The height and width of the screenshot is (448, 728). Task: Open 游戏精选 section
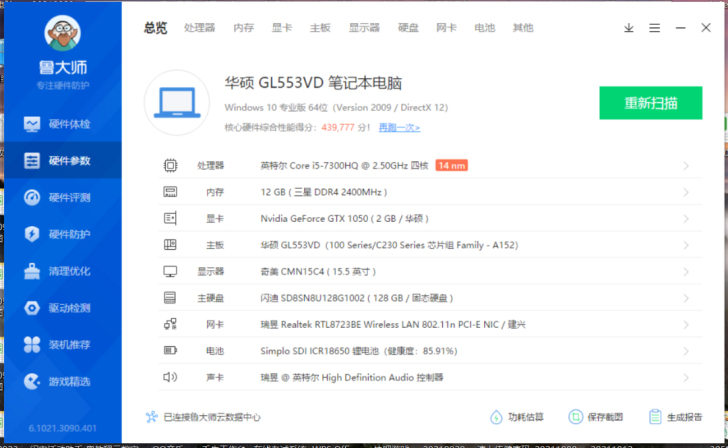(63, 381)
